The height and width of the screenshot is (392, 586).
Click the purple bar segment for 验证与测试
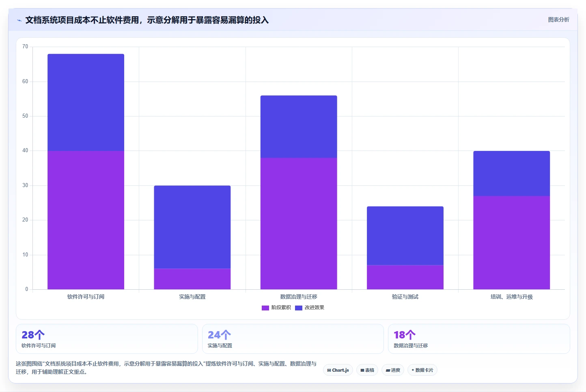coord(405,277)
